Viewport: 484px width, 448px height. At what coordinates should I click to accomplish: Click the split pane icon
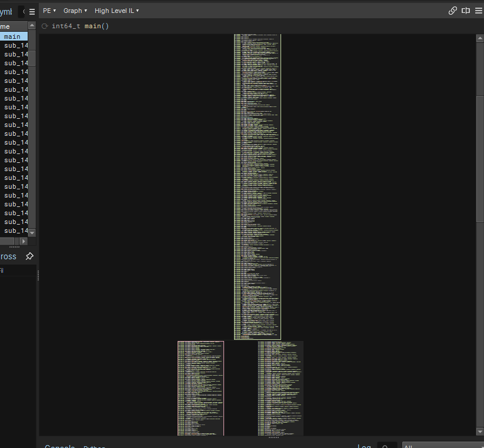[466, 11]
